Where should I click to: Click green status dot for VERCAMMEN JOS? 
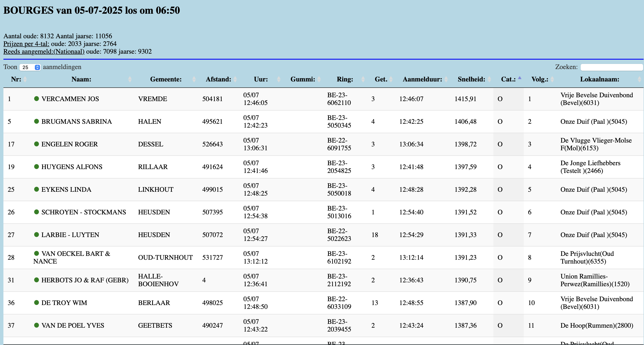[x=37, y=99]
